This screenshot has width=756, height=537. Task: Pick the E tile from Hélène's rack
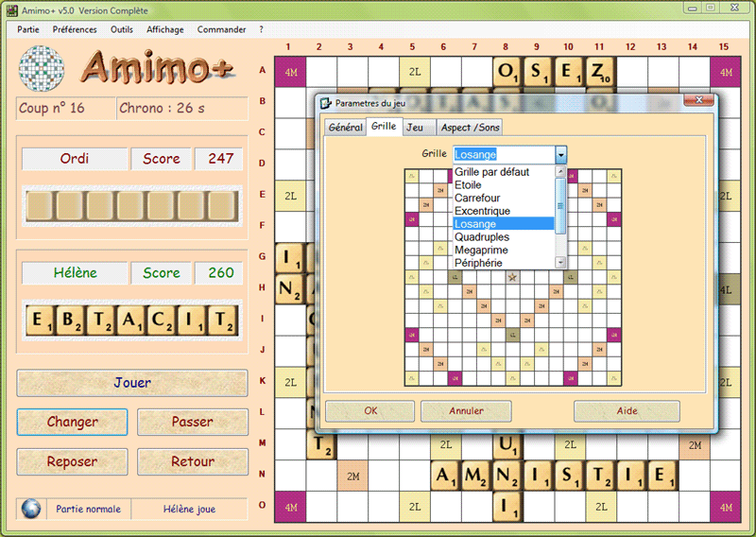(40, 320)
